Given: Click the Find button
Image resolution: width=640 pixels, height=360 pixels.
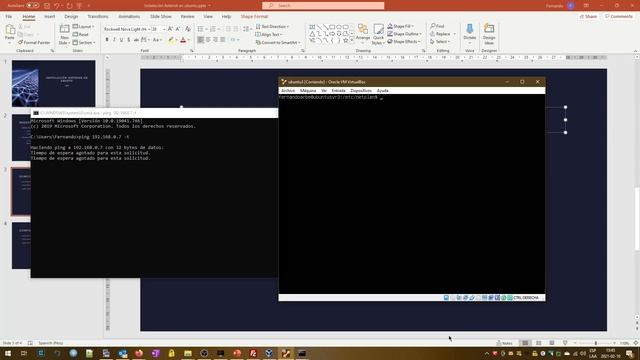Looking at the screenshot, I should point(437,26).
